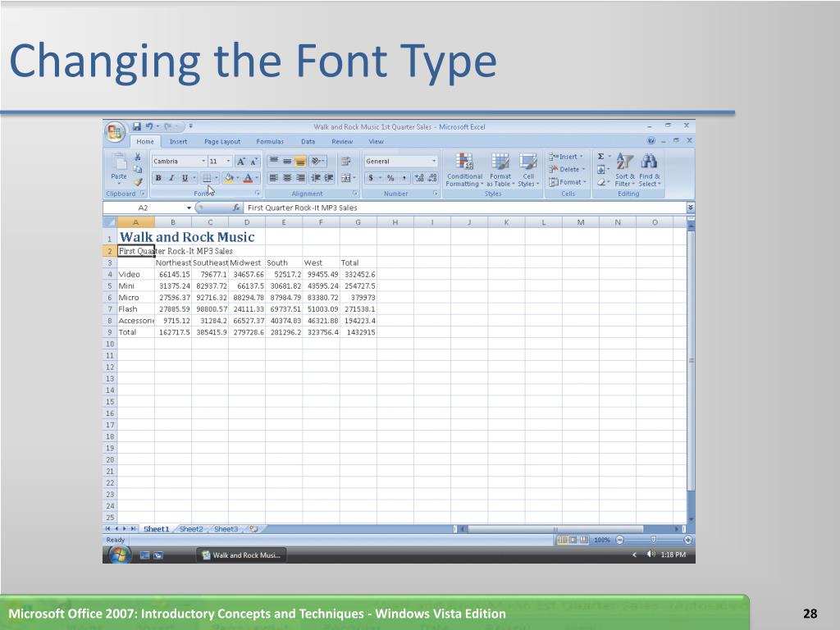
Task: Apply Comma Style number format
Action: coord(404,178)
